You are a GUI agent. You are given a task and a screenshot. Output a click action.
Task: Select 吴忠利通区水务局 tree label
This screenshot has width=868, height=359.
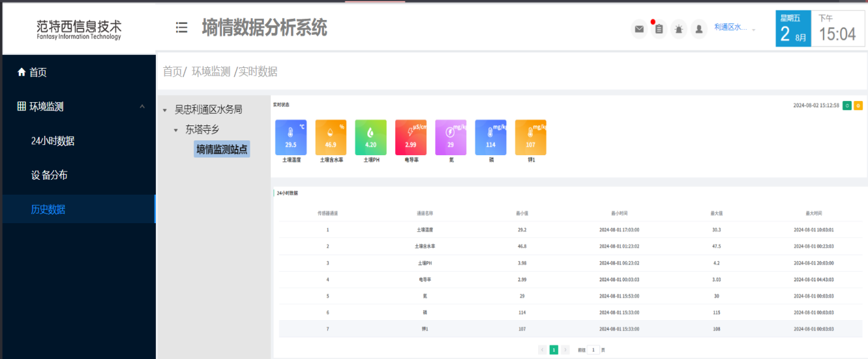coord(208,110)
